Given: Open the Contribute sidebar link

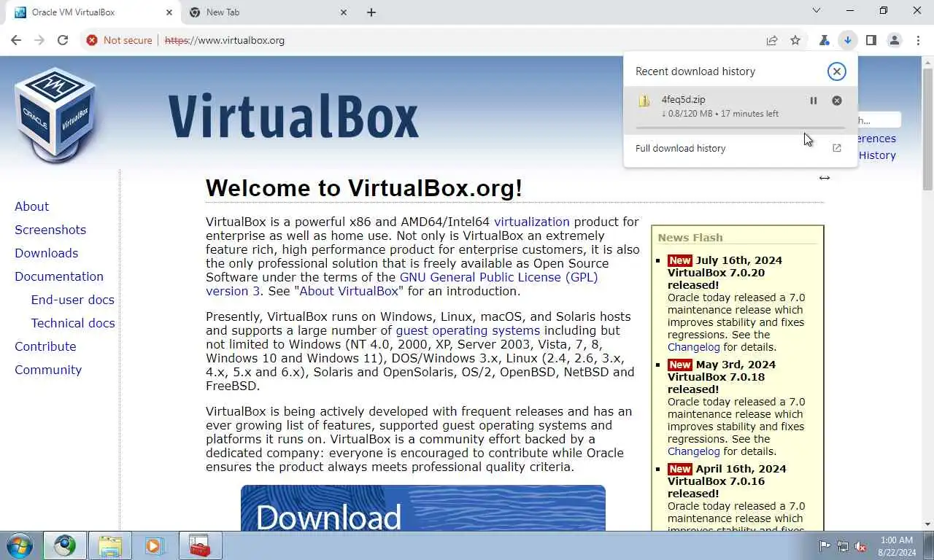Looking at the screenshot, I should 45,346.
